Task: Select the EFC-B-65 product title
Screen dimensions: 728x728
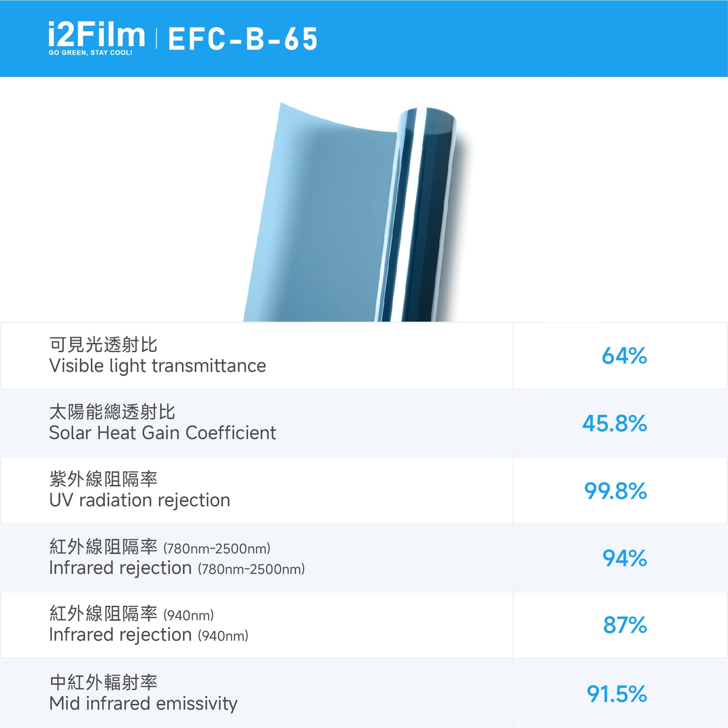Action: point(243,39)
